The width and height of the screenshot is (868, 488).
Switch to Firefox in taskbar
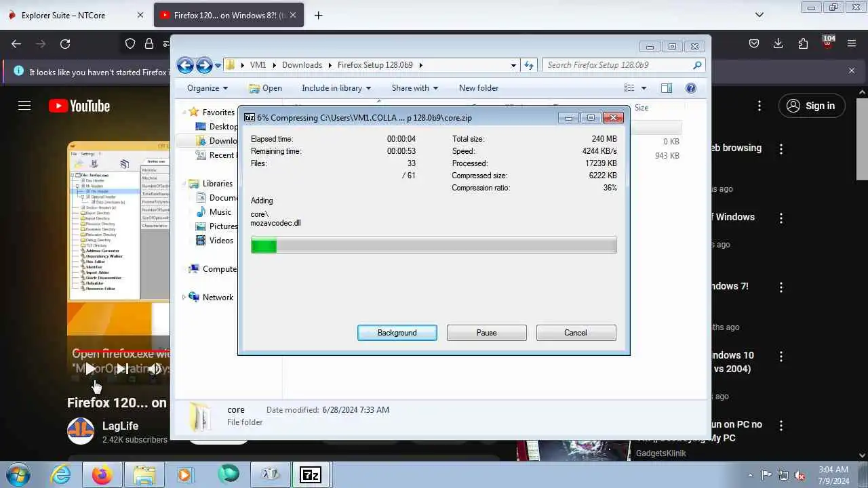point(102,474)
